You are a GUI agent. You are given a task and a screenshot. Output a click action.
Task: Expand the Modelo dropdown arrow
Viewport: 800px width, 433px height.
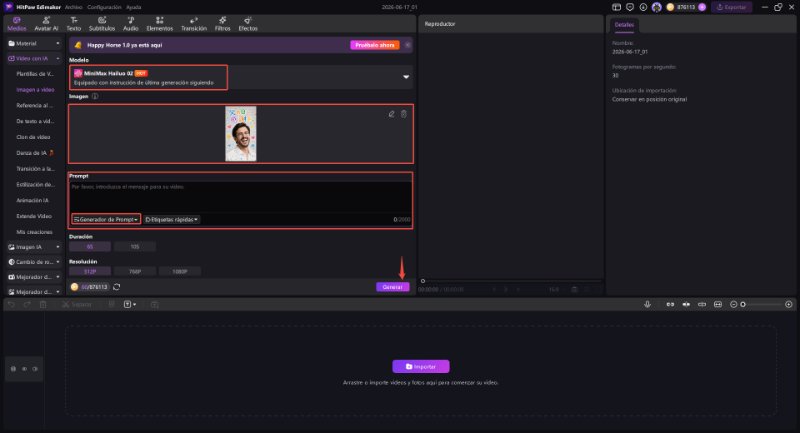(x=406, y=77)
